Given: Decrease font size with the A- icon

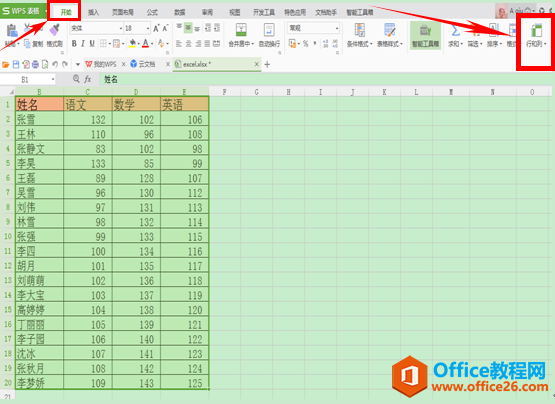Looking at the screenshot, I should (x=165, y=28).
